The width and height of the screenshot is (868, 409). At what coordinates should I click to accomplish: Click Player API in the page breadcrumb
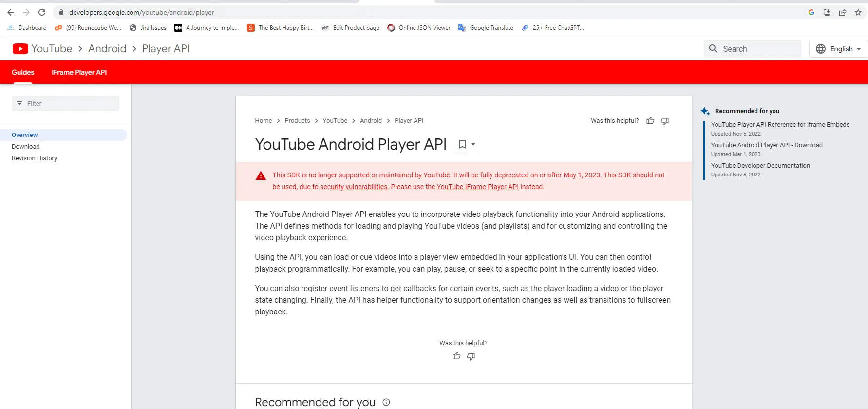(x=409, y=121)
